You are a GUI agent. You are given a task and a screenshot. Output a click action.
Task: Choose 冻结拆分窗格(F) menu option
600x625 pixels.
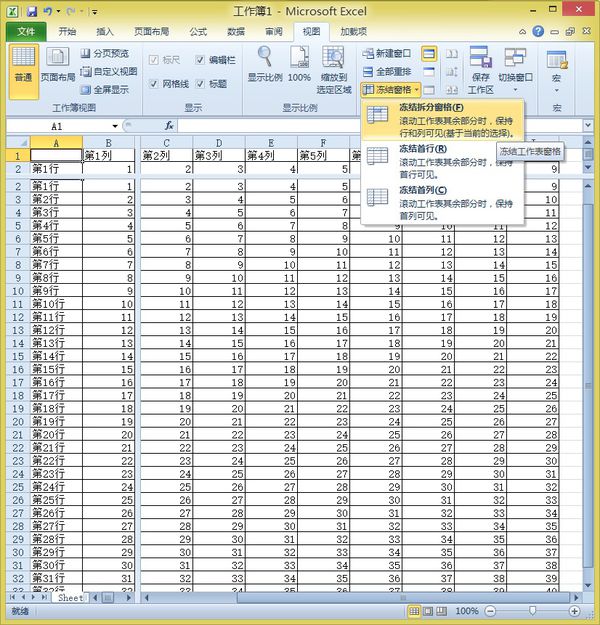point(443,120)
